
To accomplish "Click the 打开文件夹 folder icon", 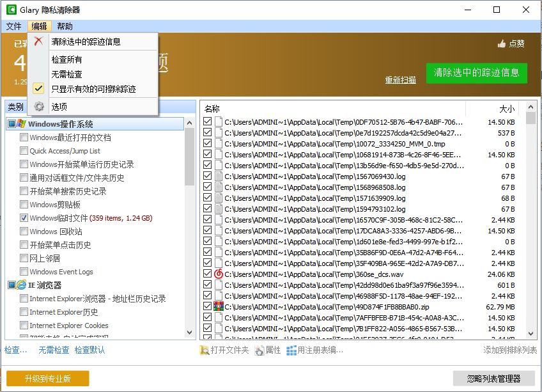I will (x=205, y=350).
